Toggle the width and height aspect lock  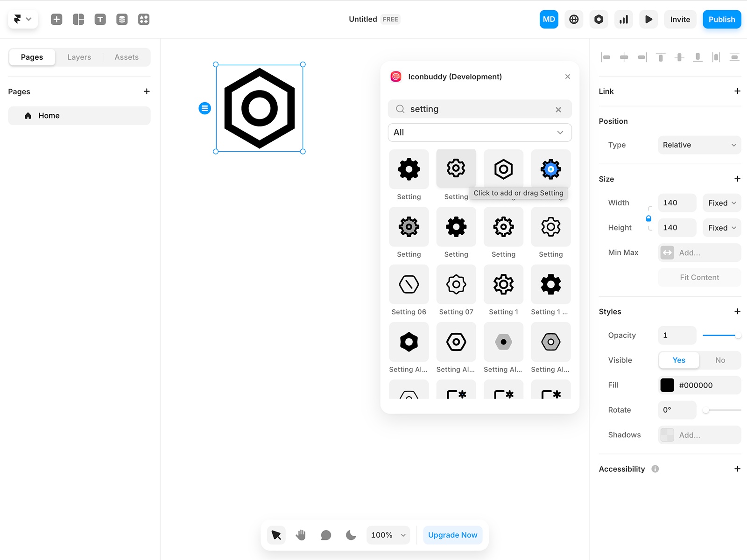coord(648,217)
